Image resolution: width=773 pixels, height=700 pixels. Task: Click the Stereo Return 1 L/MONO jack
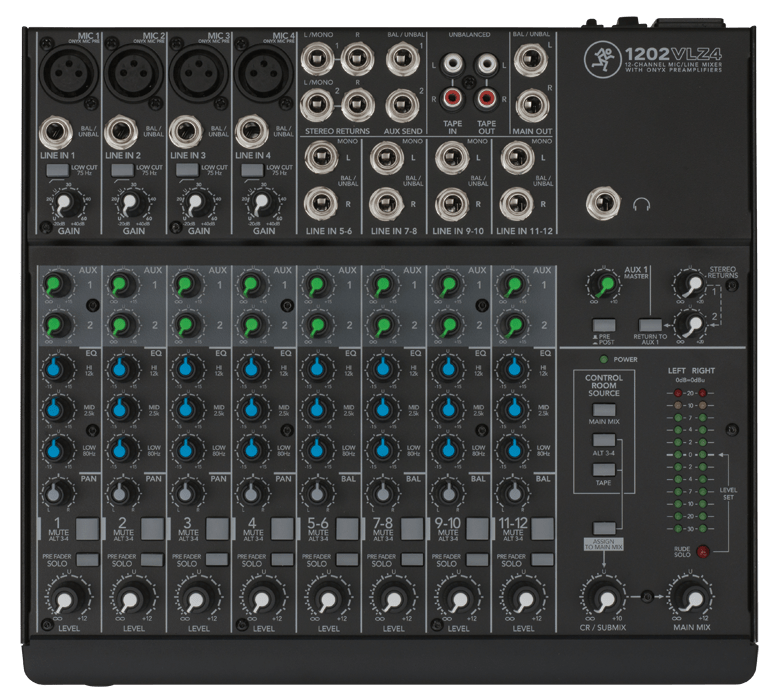click(317, 59)
